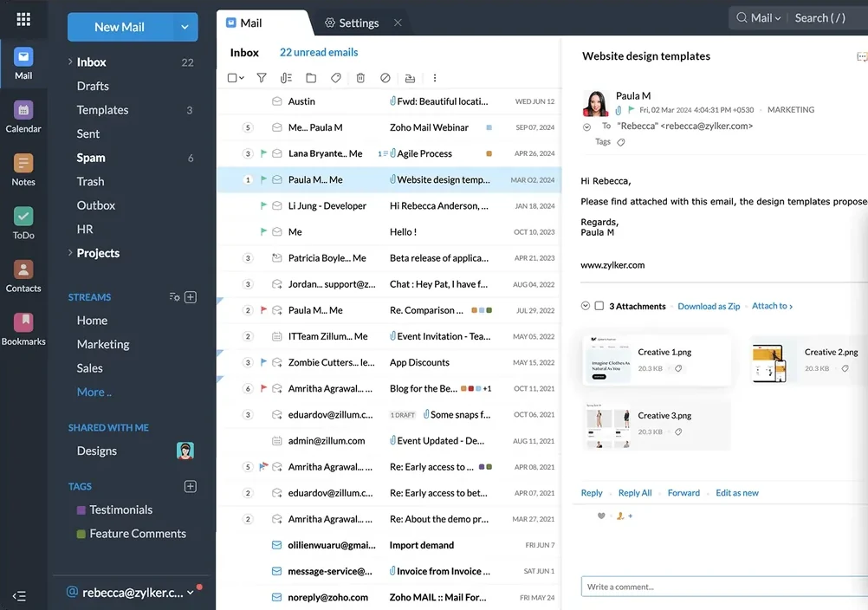
Task: Click the archive icon in mail toolbar
Action: click(x=410, y=78)
